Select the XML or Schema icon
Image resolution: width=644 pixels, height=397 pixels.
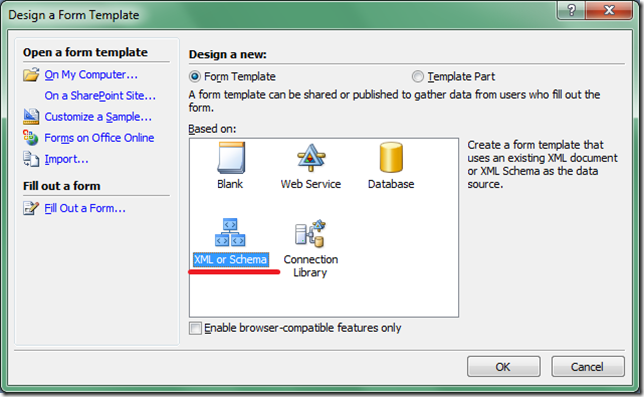[x=230, y=232]
